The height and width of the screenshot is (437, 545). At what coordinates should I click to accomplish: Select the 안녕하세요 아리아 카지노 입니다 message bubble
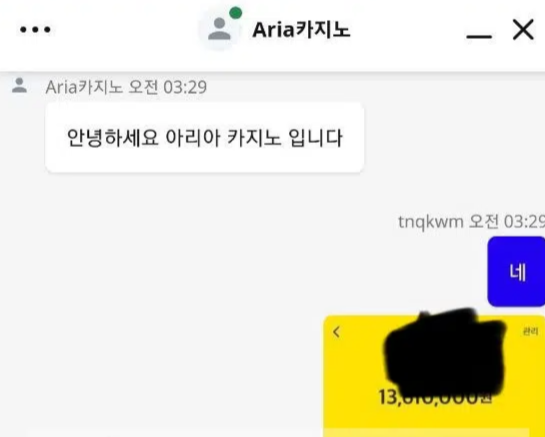click(205, 137)
